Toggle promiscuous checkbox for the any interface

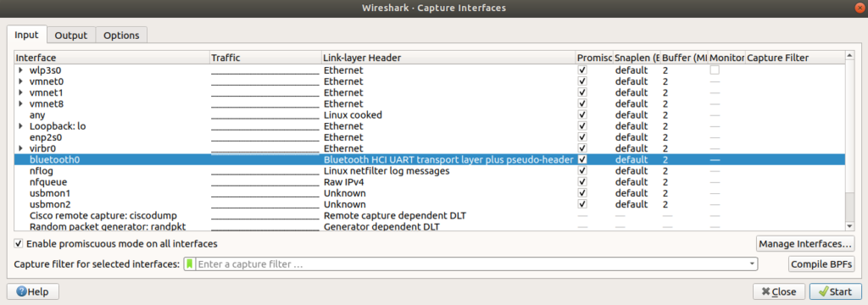[582, 115]
